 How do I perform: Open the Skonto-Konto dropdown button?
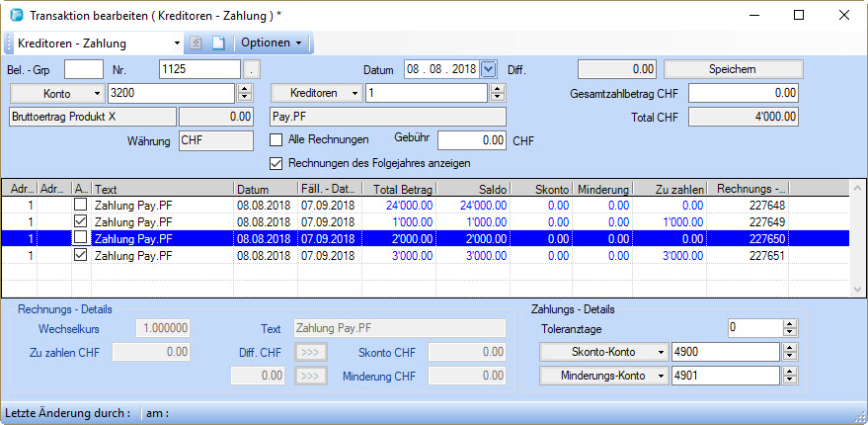[x=603, y=351]
